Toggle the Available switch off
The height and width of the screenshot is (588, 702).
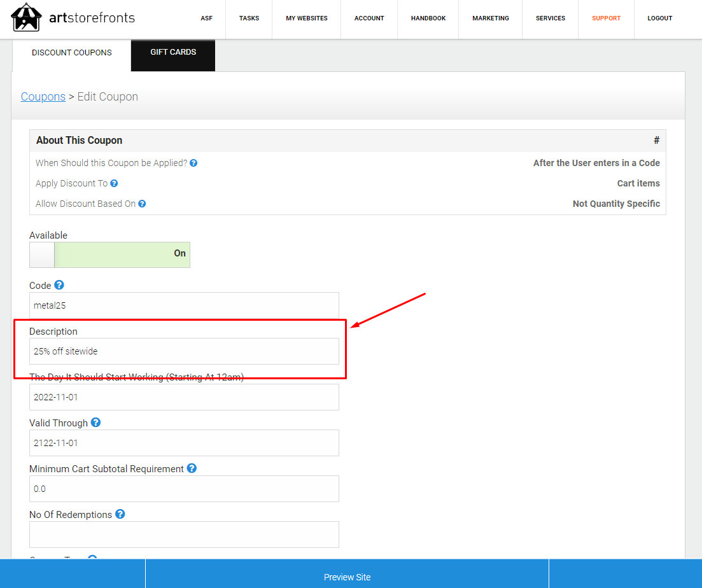click(42, 255)
